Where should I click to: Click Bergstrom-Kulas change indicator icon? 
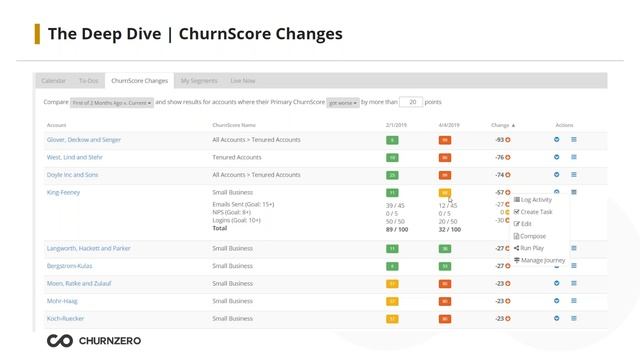tap(508, 266)
